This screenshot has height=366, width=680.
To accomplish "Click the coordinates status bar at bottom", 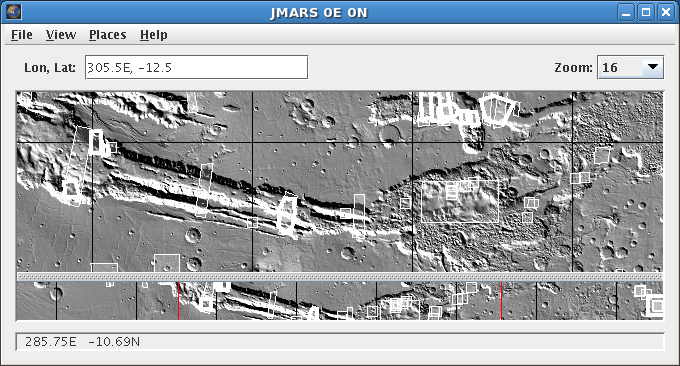I will tap(340, 342).
